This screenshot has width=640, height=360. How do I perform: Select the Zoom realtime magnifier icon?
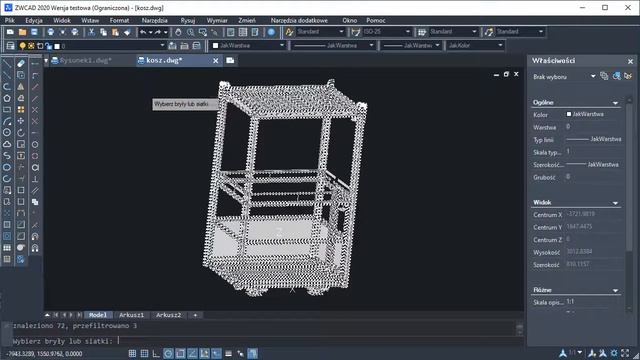pyautogui.click(x=191, y=32)
